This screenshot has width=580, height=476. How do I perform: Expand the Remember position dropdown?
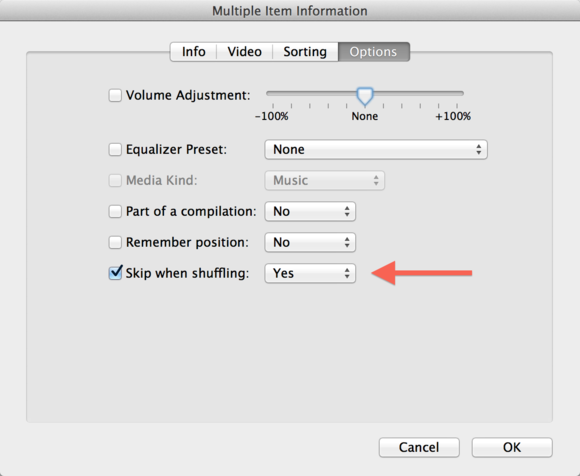coord(310,242)
